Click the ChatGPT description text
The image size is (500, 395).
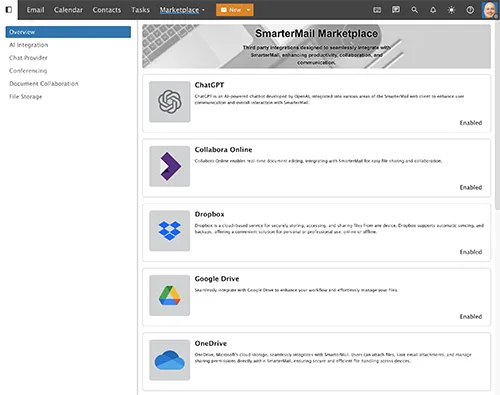coord(329,99)
